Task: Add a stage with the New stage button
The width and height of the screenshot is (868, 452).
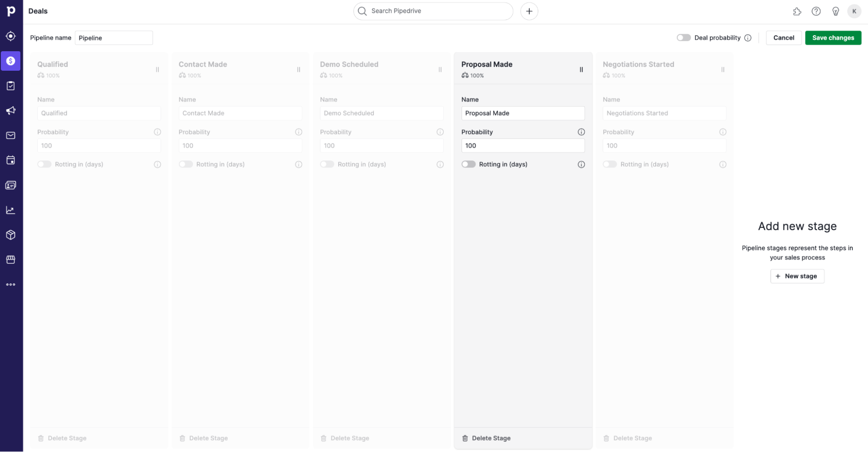Action: (797, 276)
